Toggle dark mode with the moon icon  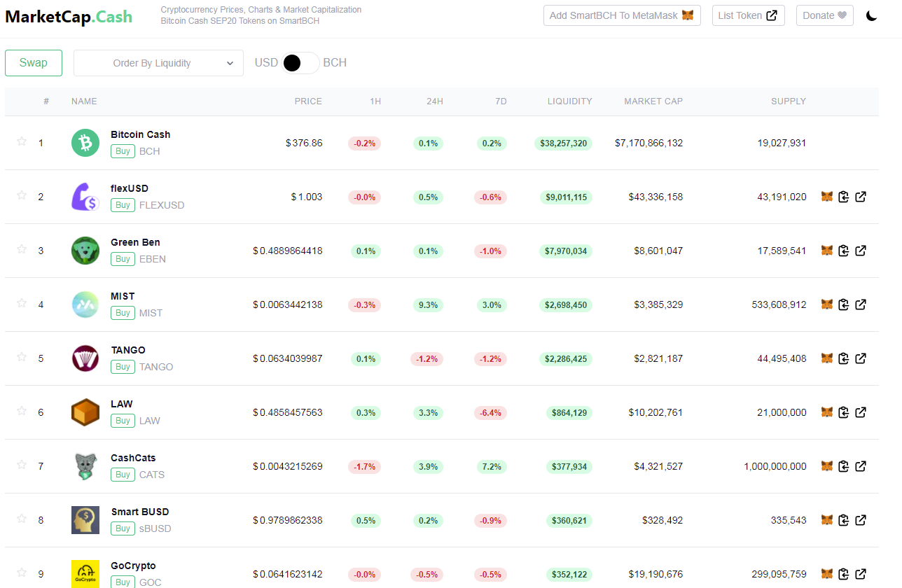tap(872, 15)
